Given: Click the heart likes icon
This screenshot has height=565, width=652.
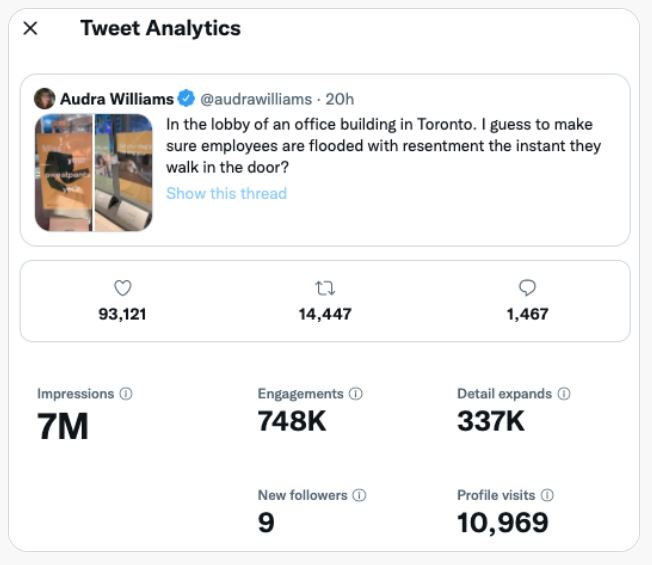Looking at the screenshot, I should pyautogui.click(x=123, y=288).
